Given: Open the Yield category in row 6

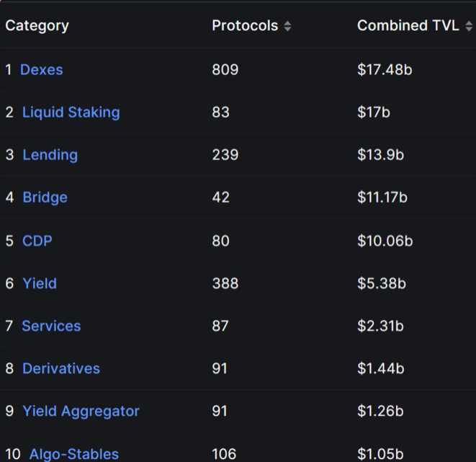Looking at the screenshot, I should coord(40,283).
